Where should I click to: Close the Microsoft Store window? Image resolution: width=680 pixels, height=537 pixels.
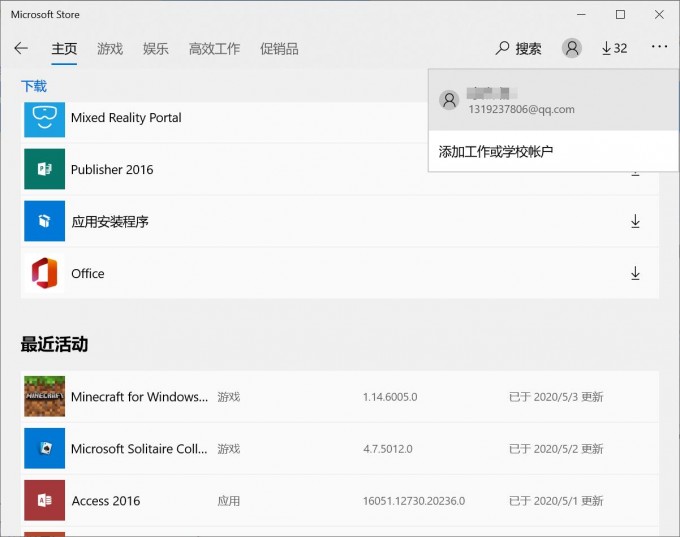click(659, 15)
